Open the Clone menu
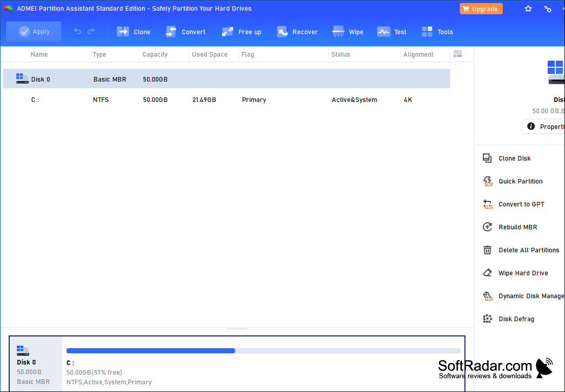Viewport: 565px width, 392px height. (x=134, y=32)
